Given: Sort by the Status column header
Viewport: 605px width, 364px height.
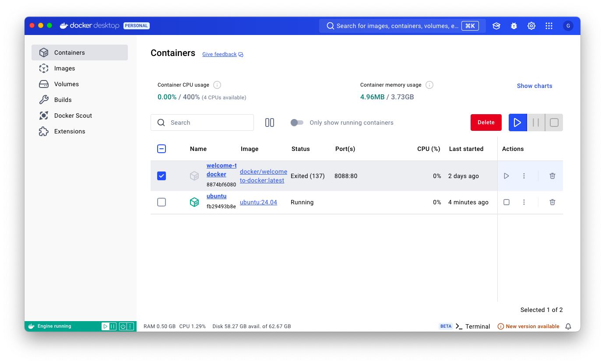Looking at the screenshot, I should tap(301, 149).
